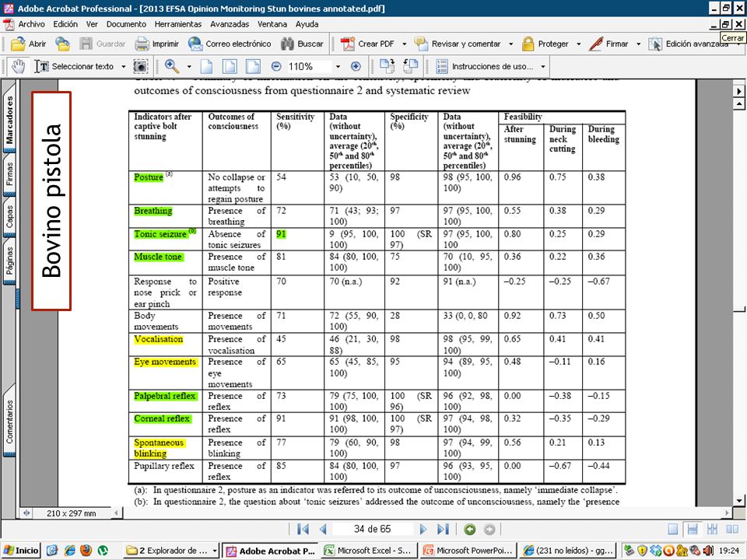Go to the previous page

pos(323,529)
